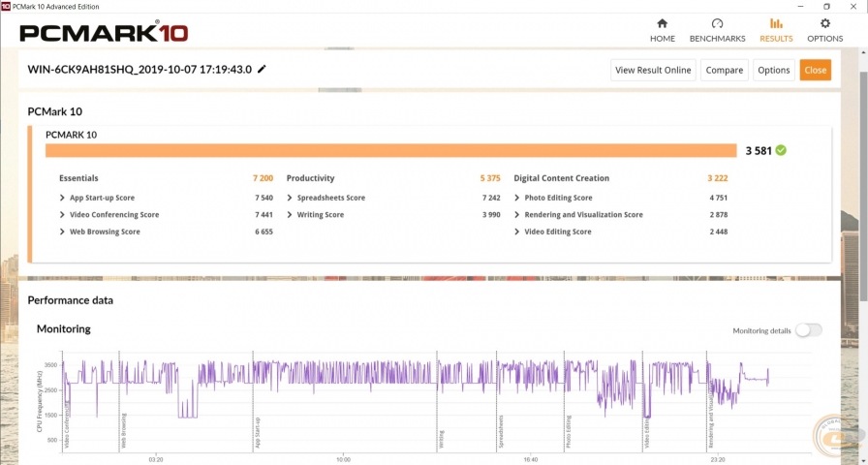Viewport: 868px width, 465px height.
Task: Click the Web Browsing marker on chart
Action: (123, 430)
